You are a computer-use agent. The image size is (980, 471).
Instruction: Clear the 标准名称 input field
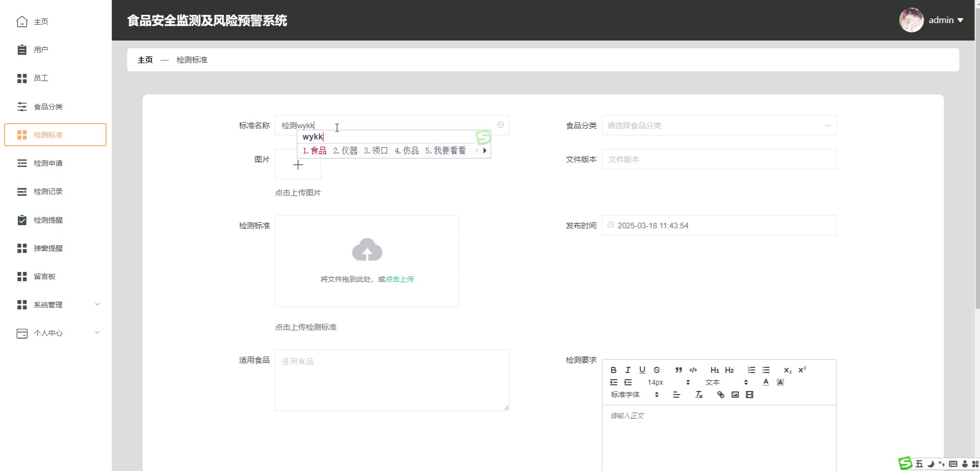[500, 125]
